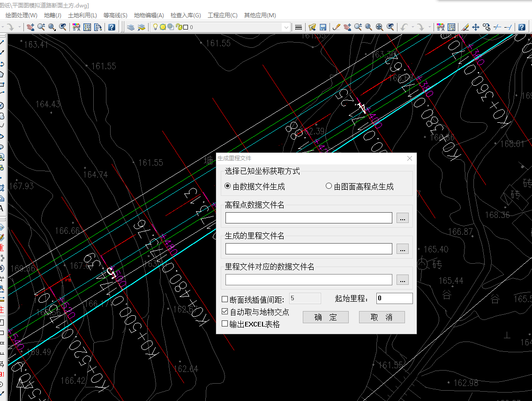Open the '土地利用(L)' menu
The height and width of the screenshot is (401, 532).
(x=82, y=15)
